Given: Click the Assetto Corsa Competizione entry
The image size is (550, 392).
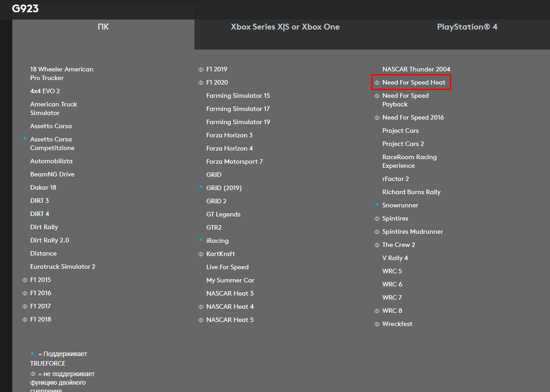Looking at the screenshot, I should coord(52,144).
